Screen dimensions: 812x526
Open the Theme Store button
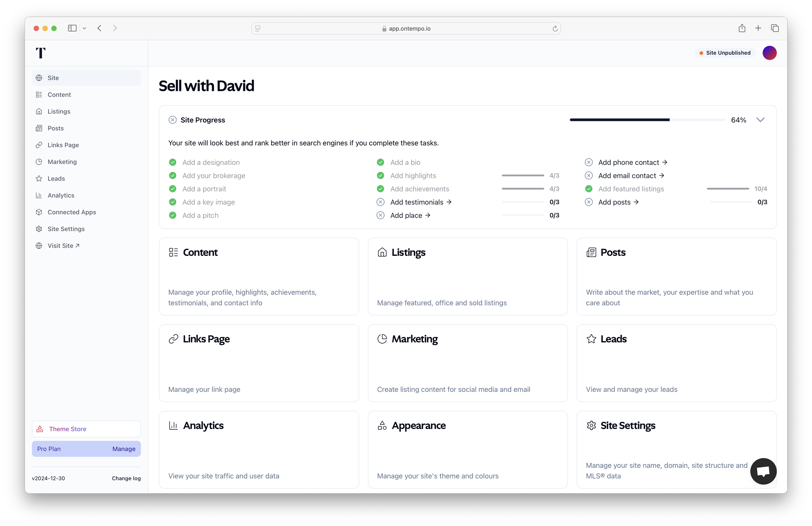coord(86,429)
